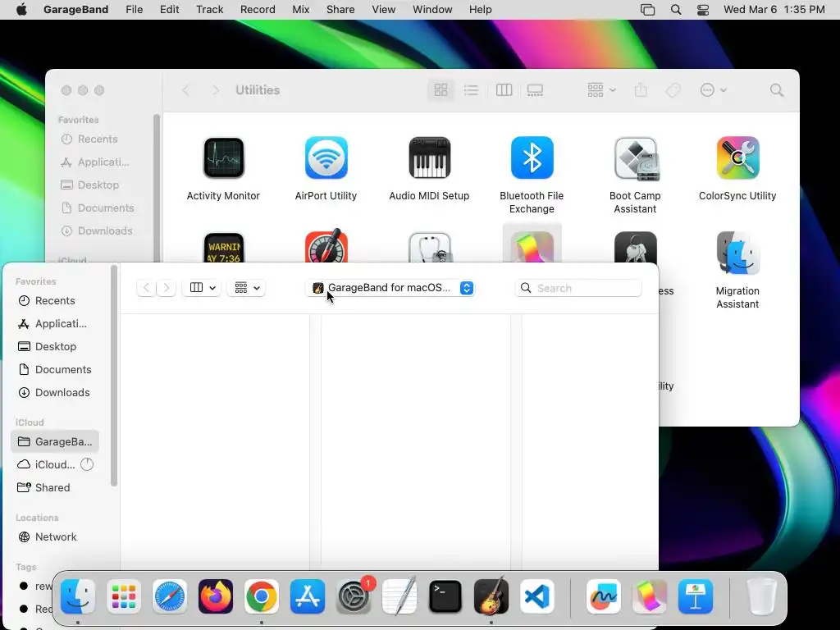This screenshot has height=630, width=840.
Task: Switch Utilities window to gallery view
Action: pos(535,90)
